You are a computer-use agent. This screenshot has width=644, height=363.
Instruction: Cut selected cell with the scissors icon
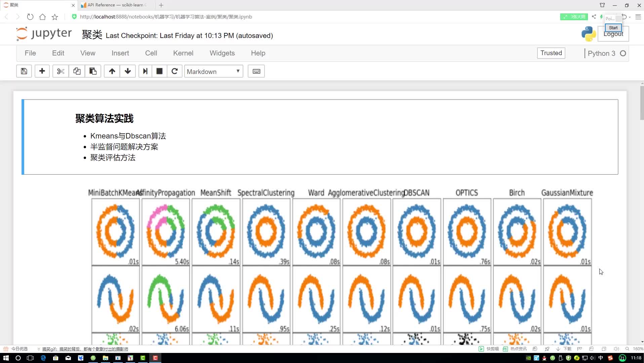pos(61,71)
